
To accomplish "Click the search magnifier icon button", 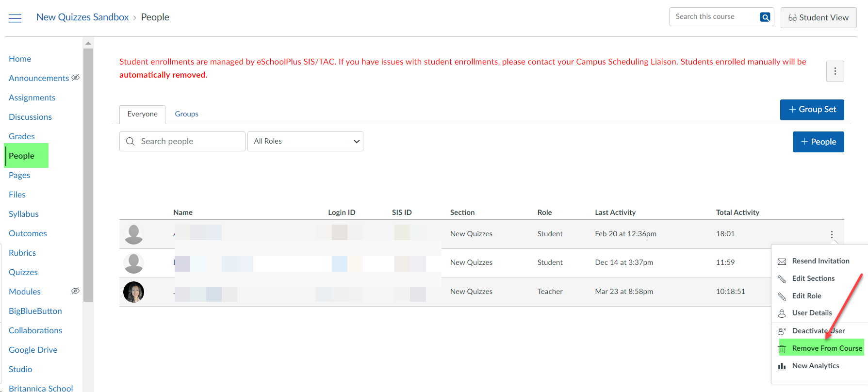I will point(765,17).
